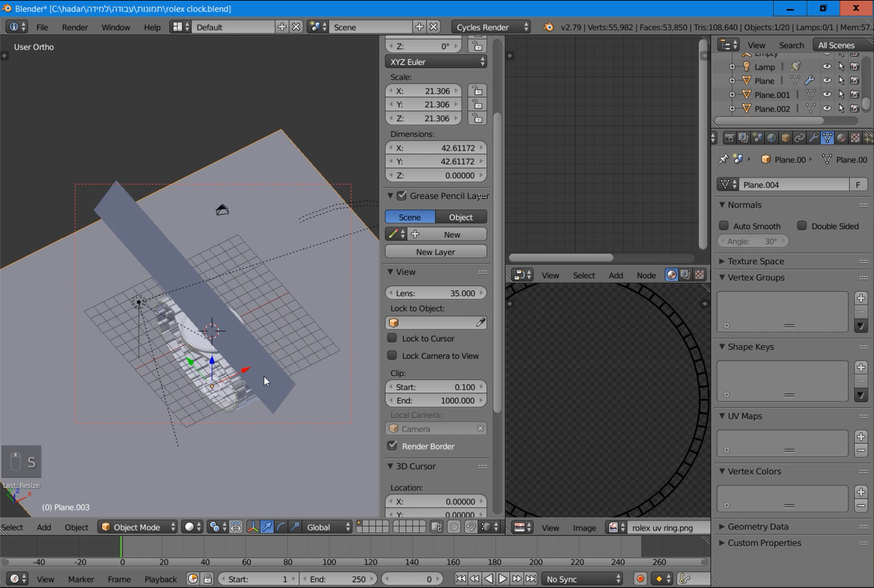Screen dimensions: 874x588
Task: Hide Plane.001 using its eye icon
Action: click(x=827, y=94)
